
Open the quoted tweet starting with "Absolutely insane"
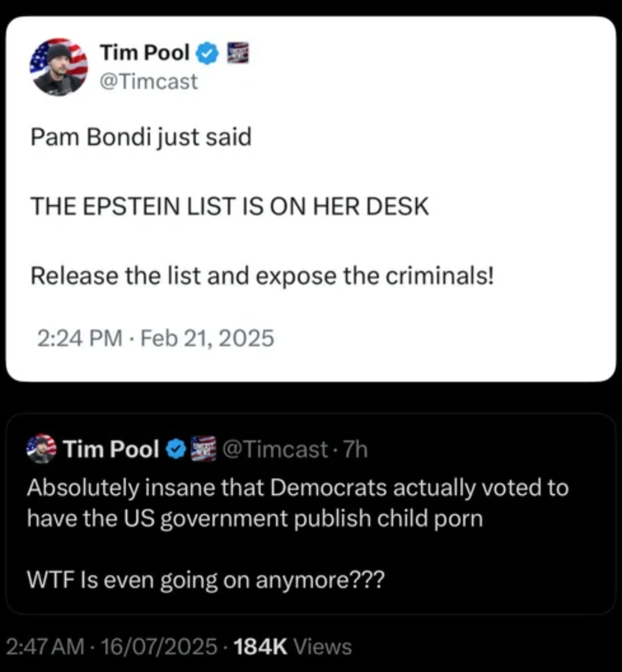tap(297, 503)
